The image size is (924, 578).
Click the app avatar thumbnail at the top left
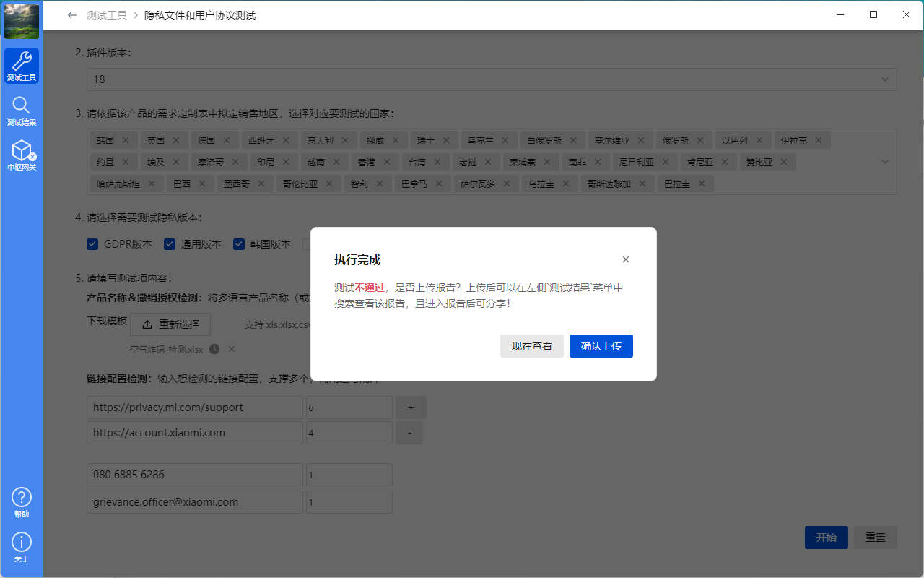(22, 22)
